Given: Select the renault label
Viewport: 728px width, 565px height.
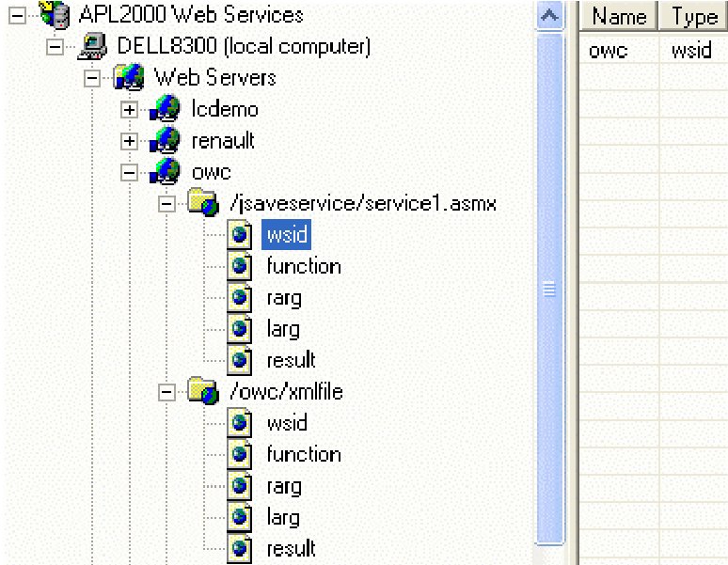Looking at the screenshot, I should tap(223, 141).
